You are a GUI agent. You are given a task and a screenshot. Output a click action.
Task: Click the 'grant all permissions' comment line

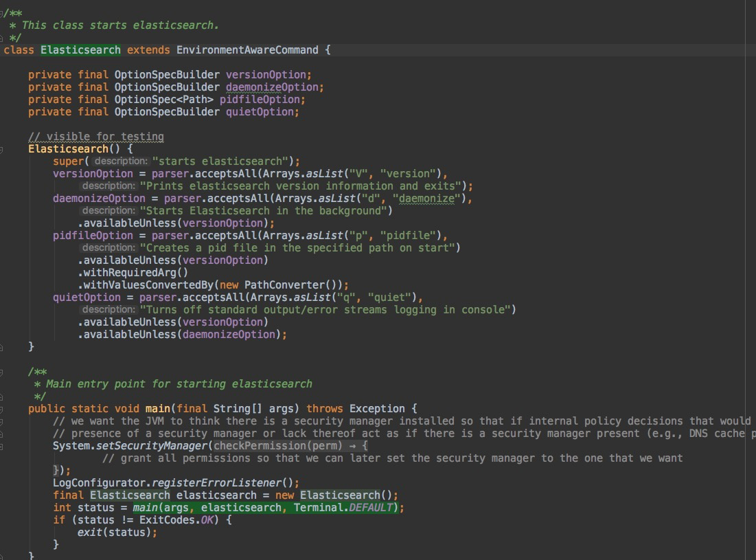pos(393,458)
